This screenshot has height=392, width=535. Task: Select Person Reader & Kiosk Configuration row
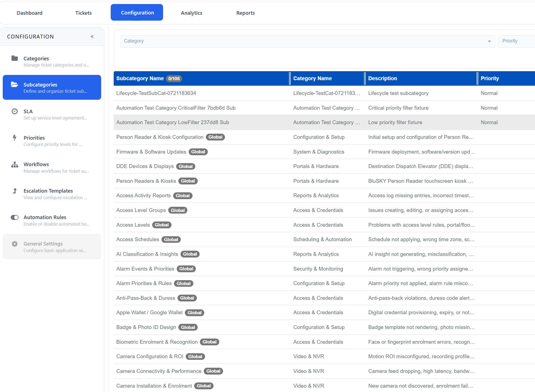[324, 137]
